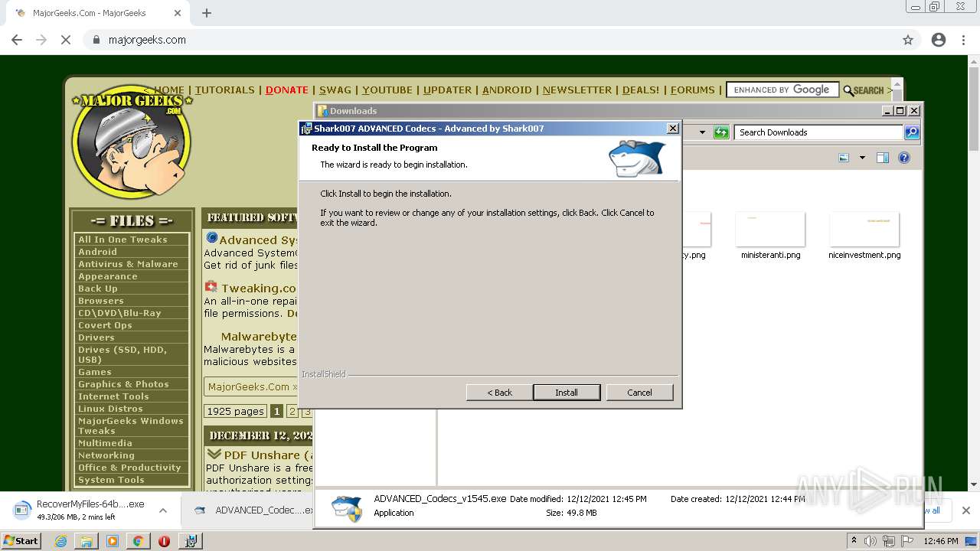Open FORUMS in site navigation
Viewport: 980px width, 551px height.
click(x=692, y=90)
